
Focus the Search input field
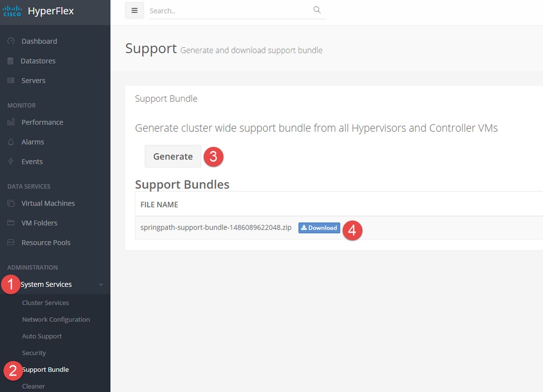[228, 10]
